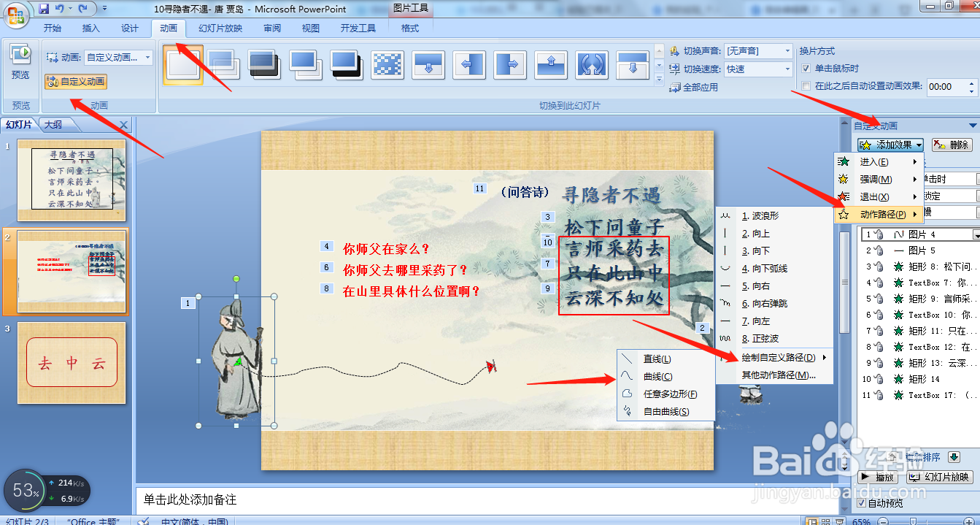980x525 pixels.
Task: Select 向上 upward motion path
Action: tap(773, 234)
